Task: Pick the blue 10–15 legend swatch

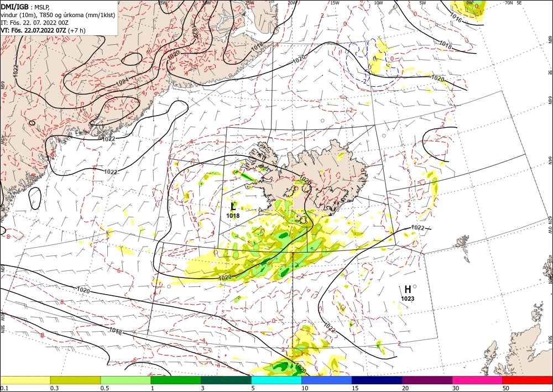Action: coord(327,380)
